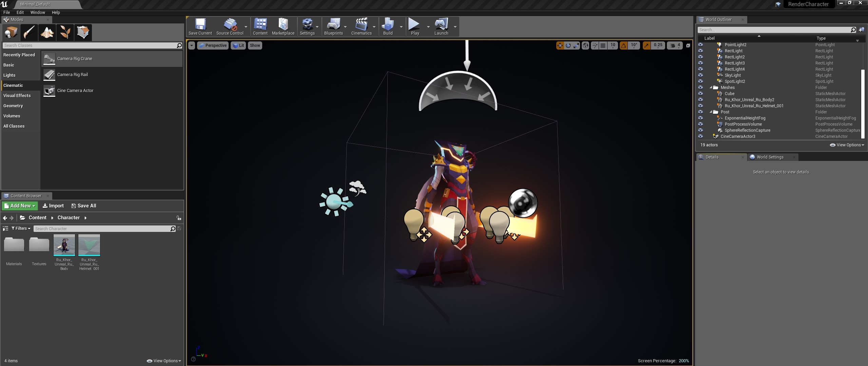Open rotation snap 10° dropdown
This screenshot has width=868, height=366.
coord(634,45)
